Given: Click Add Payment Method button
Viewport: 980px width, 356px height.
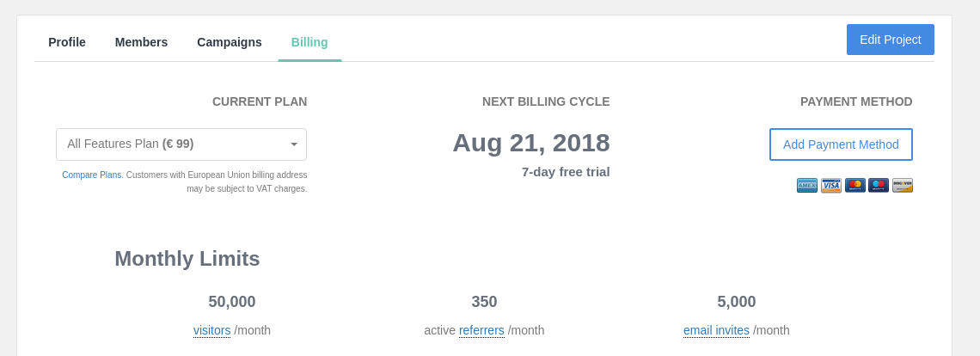Looking at the screenshot, I should [x=841, y=144].
